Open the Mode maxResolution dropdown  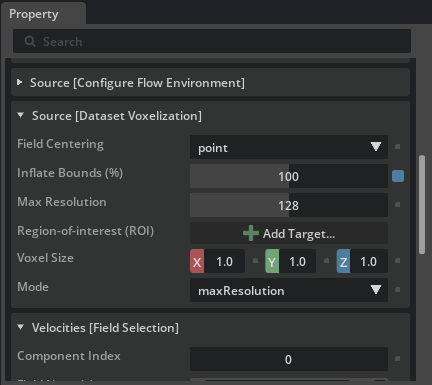click(x=289, y=290)
